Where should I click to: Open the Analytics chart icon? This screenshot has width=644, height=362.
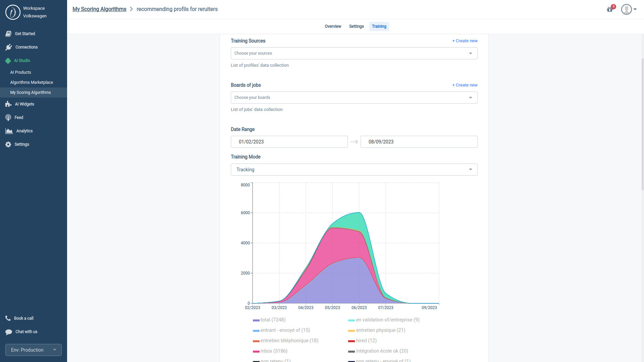(8, 131)
